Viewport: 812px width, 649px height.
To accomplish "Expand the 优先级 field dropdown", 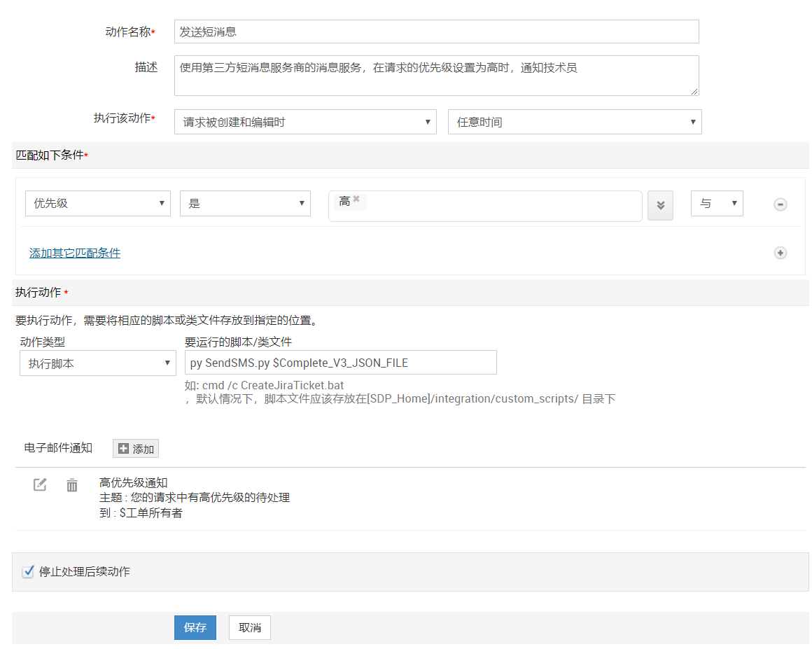I will [97, 204].
